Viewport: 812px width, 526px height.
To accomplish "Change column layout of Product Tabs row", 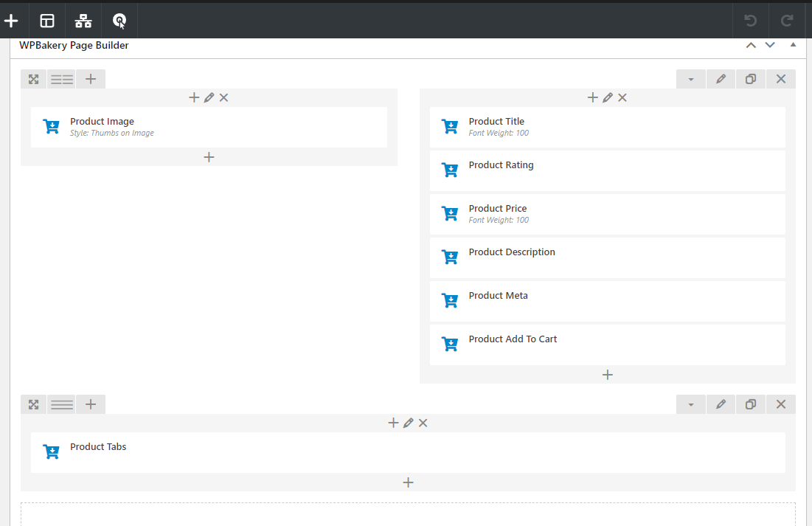I will coord(62,405).
